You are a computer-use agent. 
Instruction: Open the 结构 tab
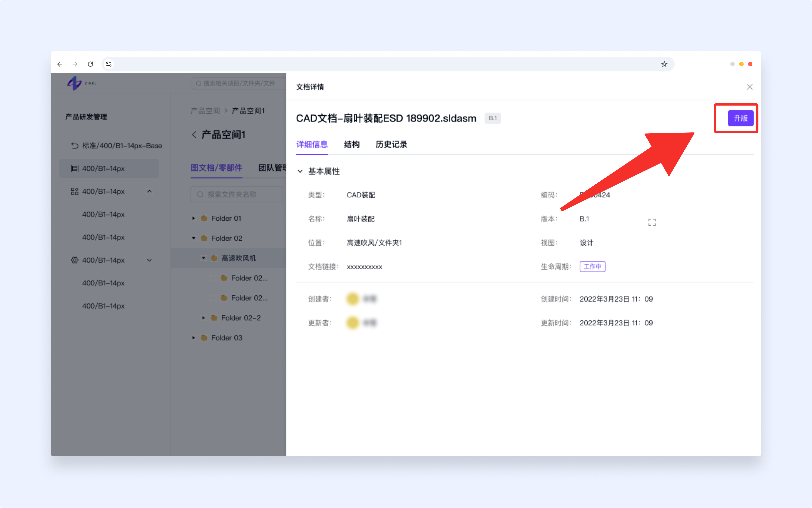click(x=352, y=144)
